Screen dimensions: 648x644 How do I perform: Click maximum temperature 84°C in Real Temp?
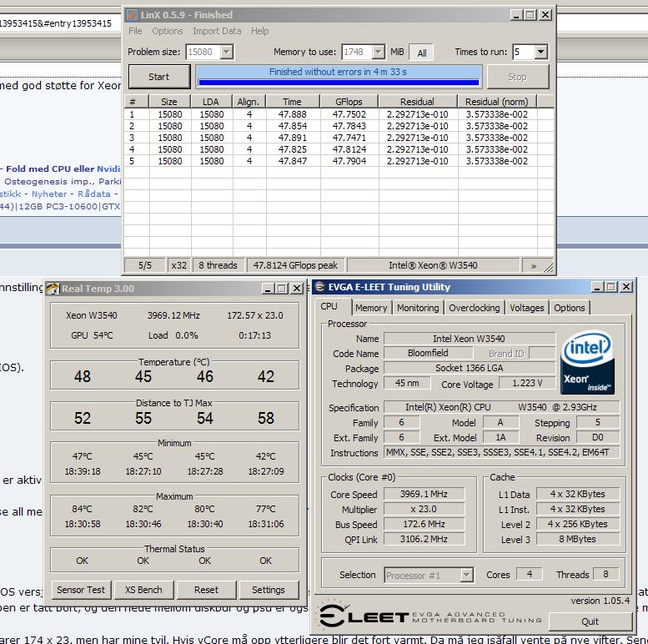[83, 509]
